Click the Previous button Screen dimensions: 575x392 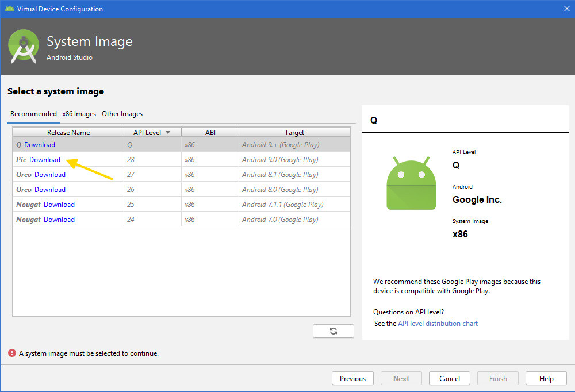click(x=352, y=378)
